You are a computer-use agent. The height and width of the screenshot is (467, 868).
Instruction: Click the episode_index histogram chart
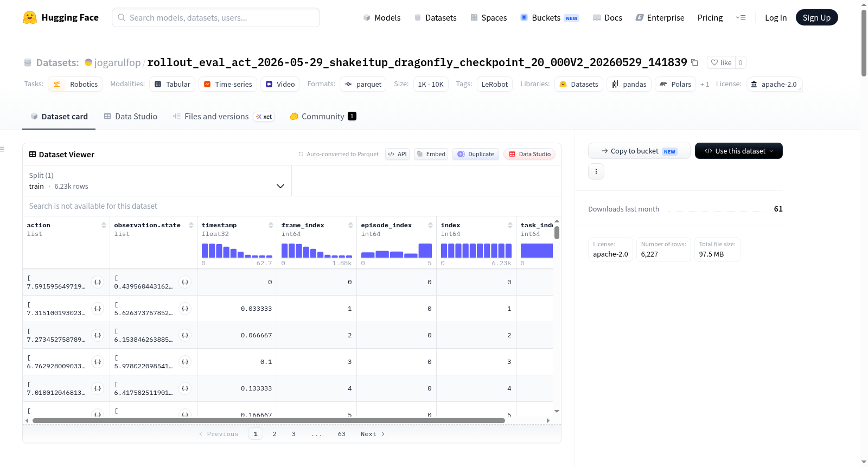397,251
